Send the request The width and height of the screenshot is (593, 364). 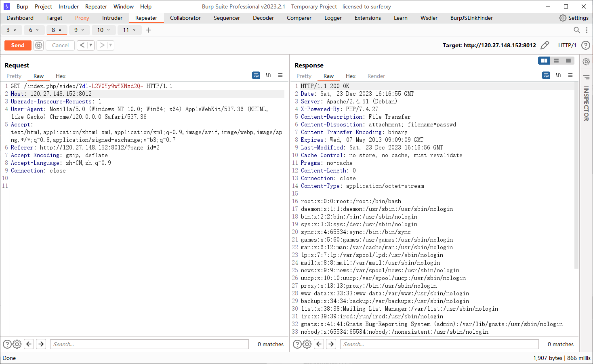pos(18,45)
